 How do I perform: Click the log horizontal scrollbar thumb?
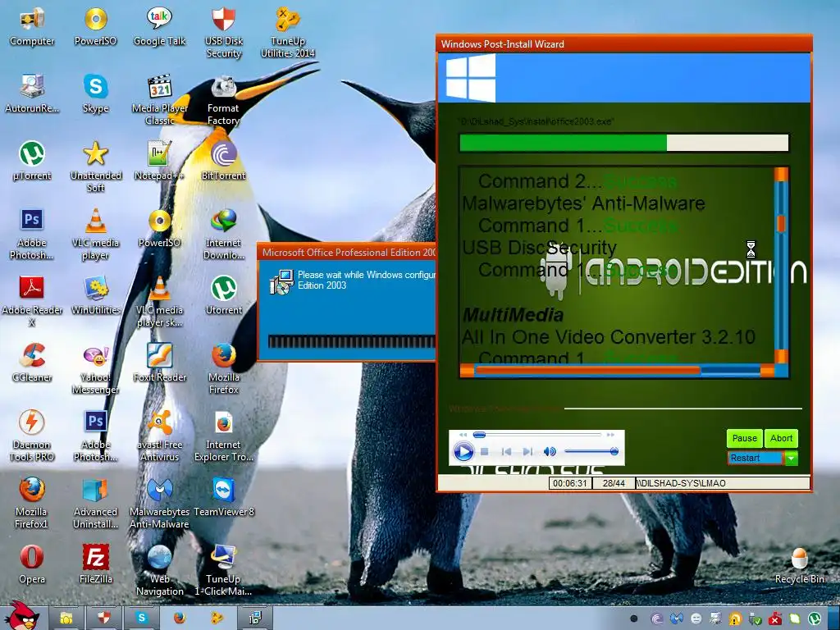click(x=587, y=370)
